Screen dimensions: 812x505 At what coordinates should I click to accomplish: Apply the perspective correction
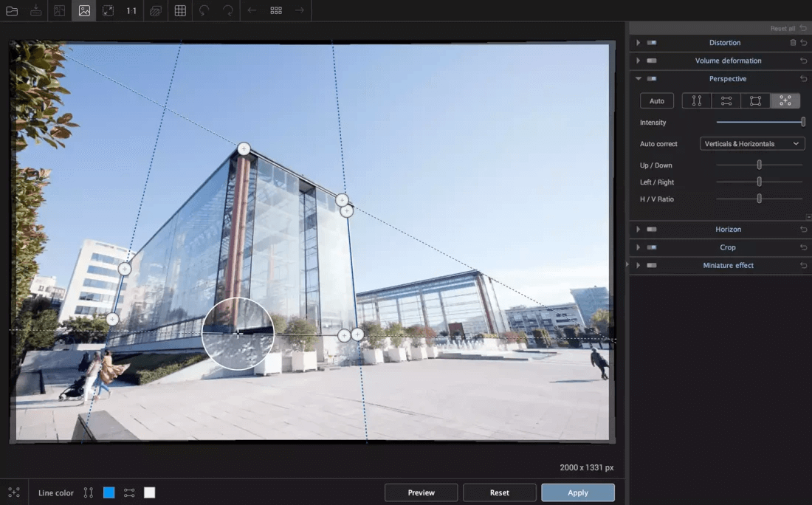click(x=578, y=492)
